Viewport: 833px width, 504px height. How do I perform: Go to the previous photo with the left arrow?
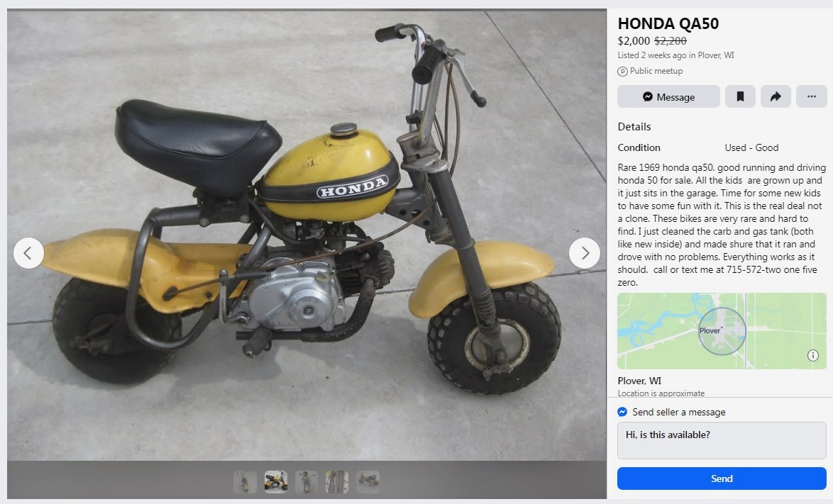pos(28,253)
